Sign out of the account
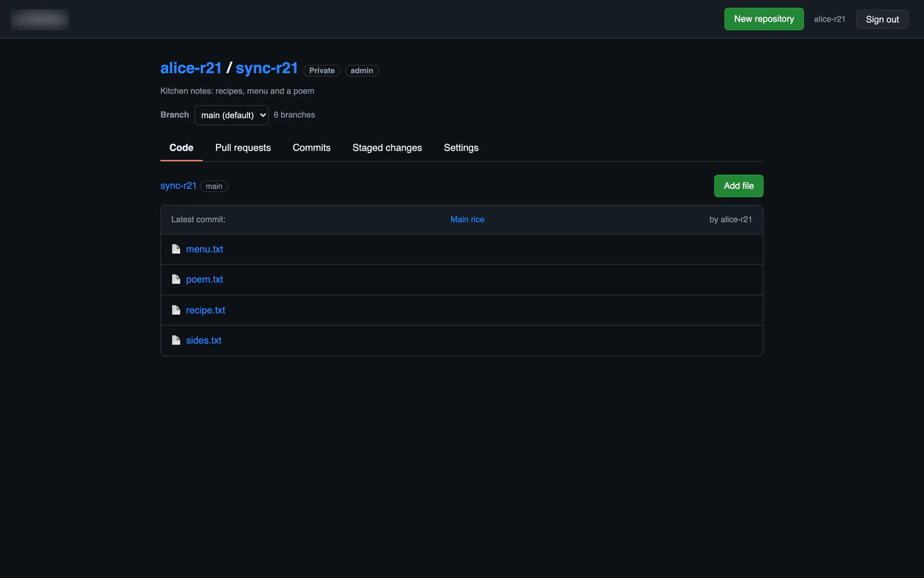This screenshot has width=924, height=578. click(882, 19)
